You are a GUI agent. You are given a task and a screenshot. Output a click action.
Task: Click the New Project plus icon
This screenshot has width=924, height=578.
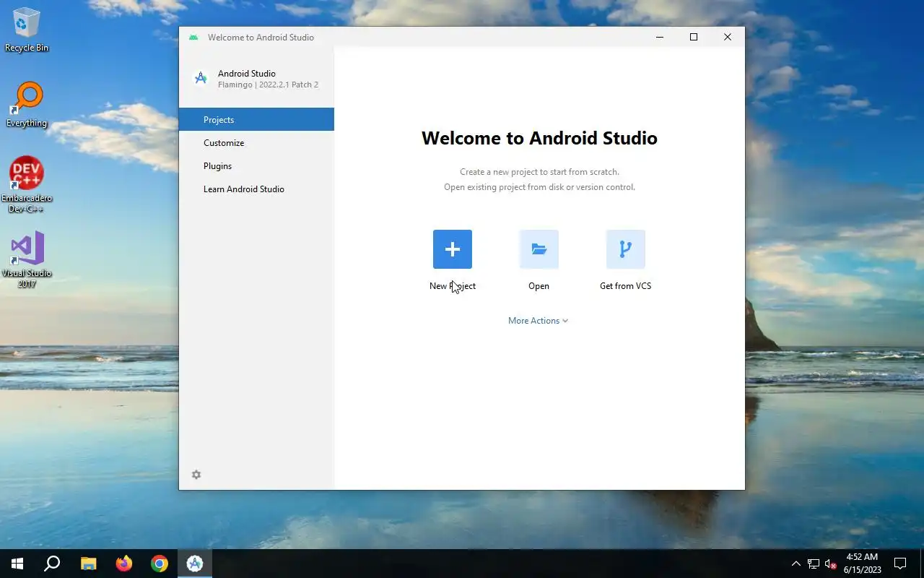453,249
